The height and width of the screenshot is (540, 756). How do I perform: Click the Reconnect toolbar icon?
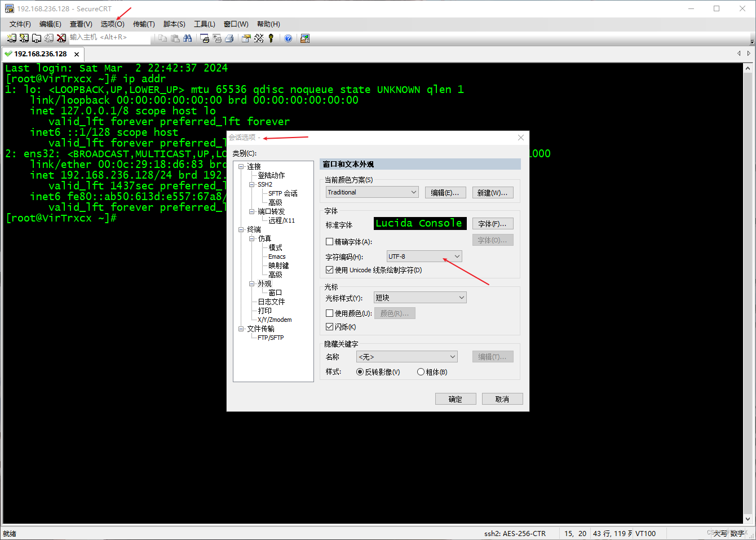coord(49,38)
